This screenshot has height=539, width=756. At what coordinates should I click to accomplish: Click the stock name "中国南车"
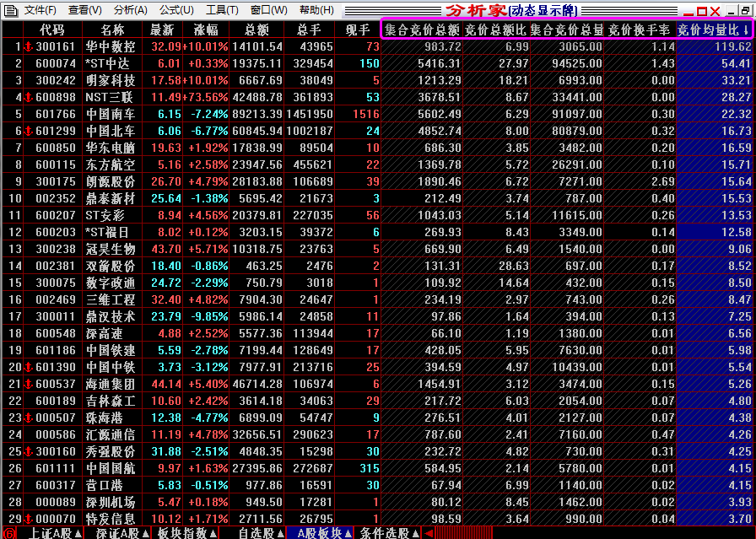tap(111, 114)
